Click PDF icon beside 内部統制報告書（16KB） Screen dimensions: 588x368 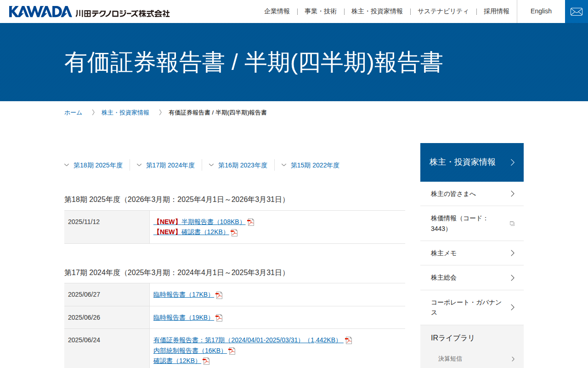232,351
